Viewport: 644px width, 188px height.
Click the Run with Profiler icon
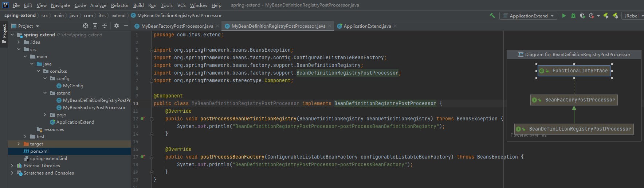pyautogui.click(x=591, y=16)
